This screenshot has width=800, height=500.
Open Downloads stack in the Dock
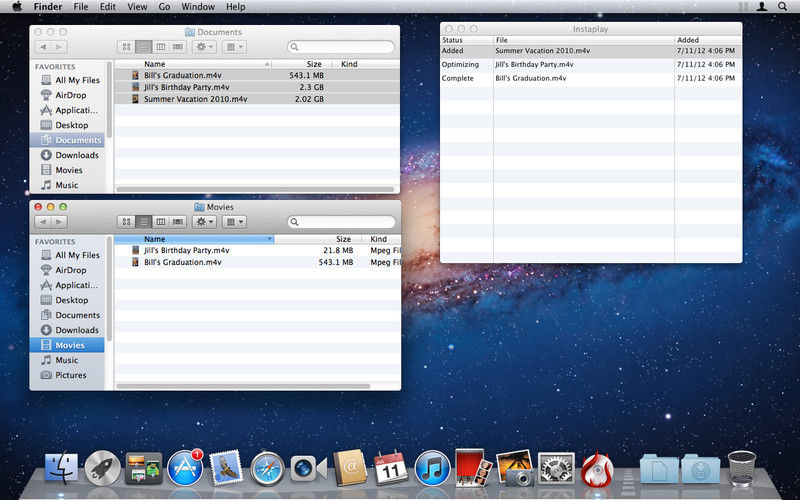[x=701, y=468]
